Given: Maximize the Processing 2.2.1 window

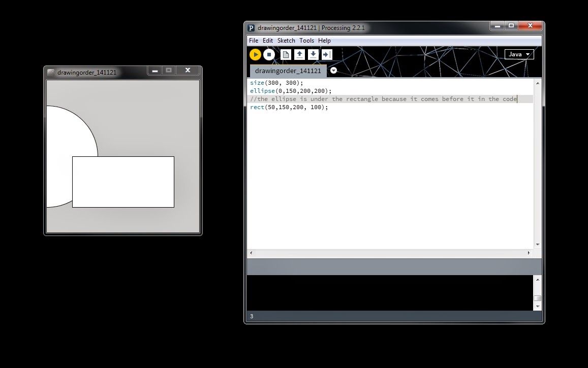Looking at the screenshot, I should (x=511, y=25).
